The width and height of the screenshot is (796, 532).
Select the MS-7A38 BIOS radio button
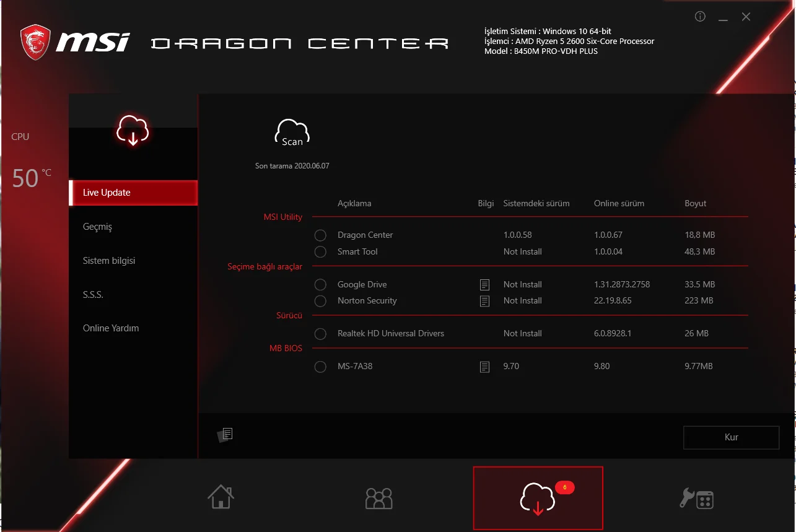(320, 367)
